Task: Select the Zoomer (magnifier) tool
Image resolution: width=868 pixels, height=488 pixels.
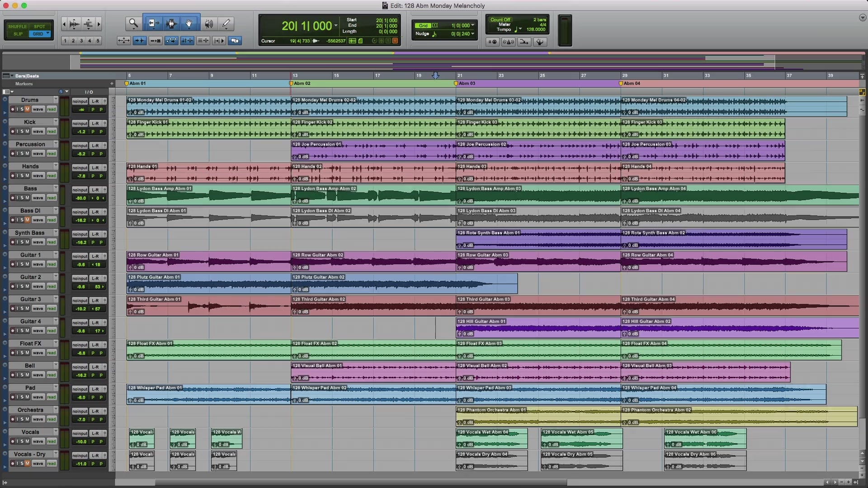Action: pos(133,23)
